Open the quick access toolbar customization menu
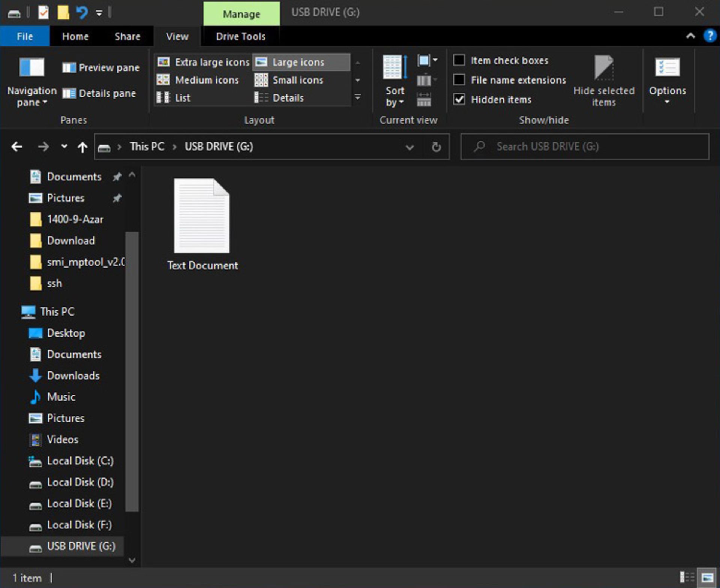Screen dimensions: 720x588 (x=98, y=12)
